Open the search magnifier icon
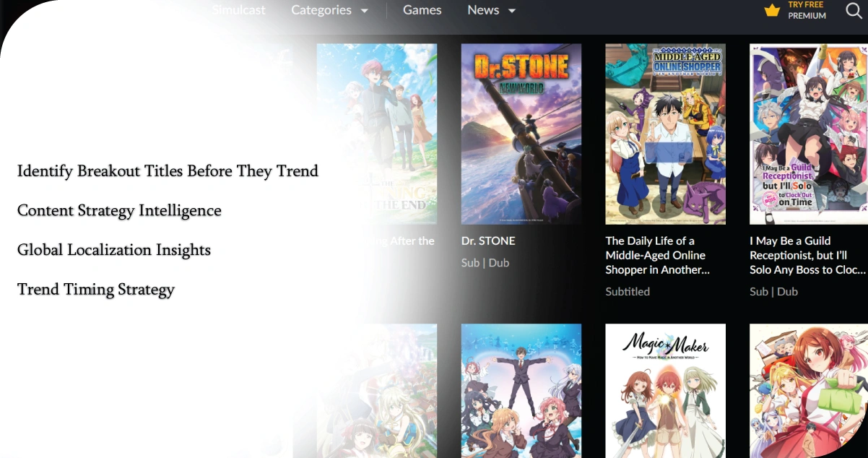868x458 pixels. coord(854,11)
